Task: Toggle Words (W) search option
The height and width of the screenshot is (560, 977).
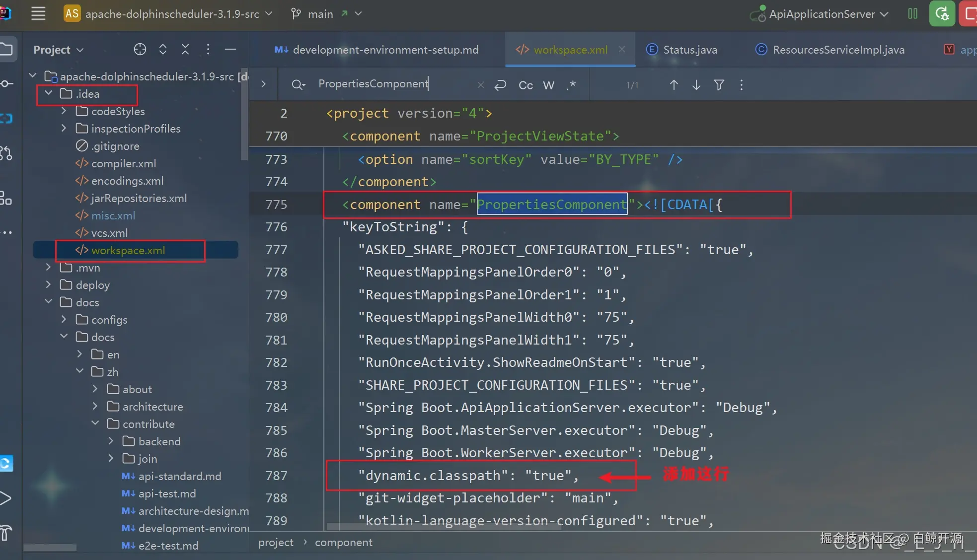Action: click(x=548, y=85)
